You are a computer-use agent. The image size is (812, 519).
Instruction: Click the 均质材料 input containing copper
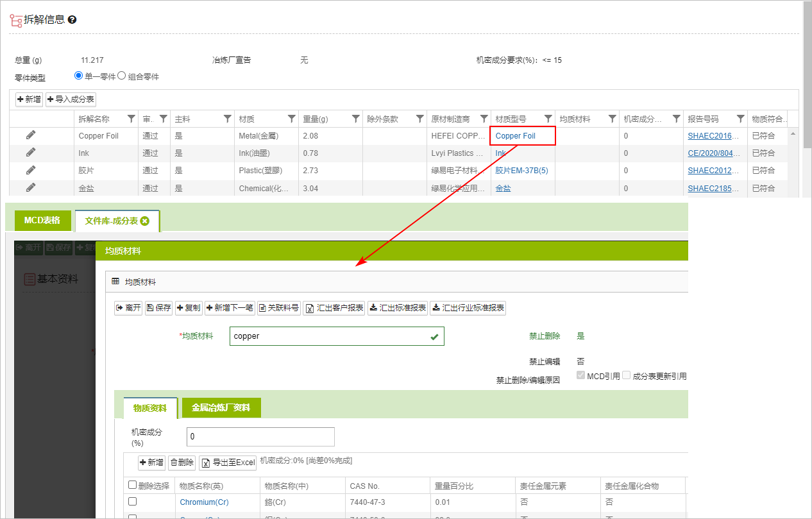[x=337, y=336]
